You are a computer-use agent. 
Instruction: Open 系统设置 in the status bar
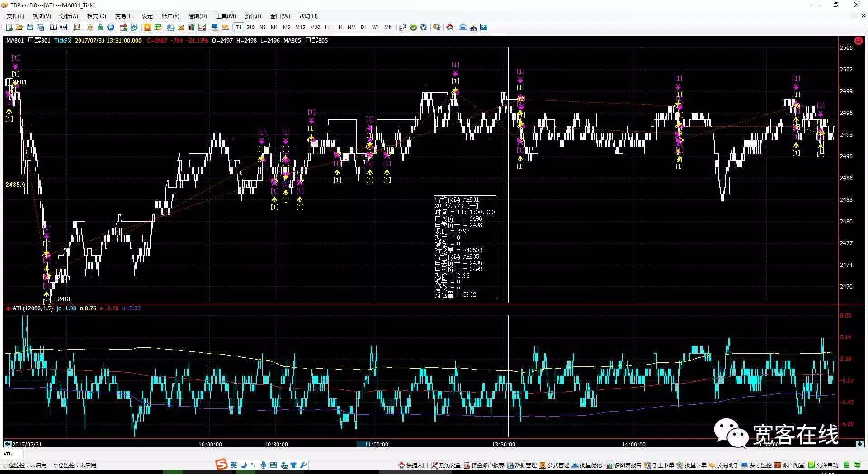click(x=445, y=465)
